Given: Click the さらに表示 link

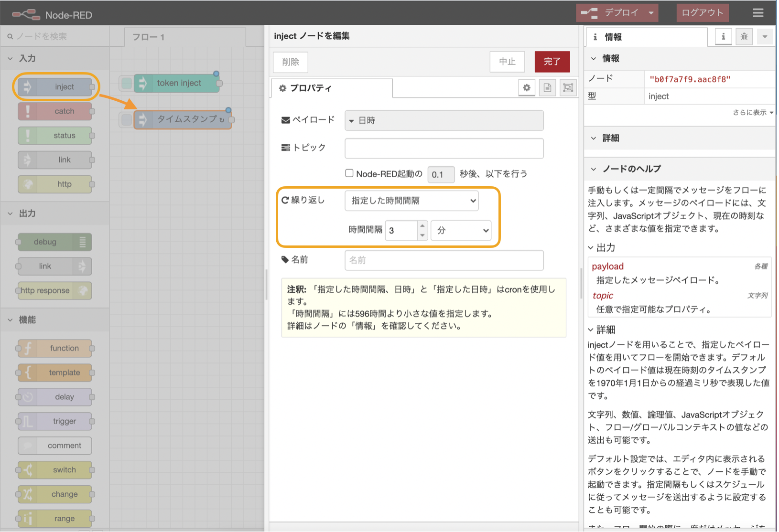Looking at the screenshot, I should [753, 112].
